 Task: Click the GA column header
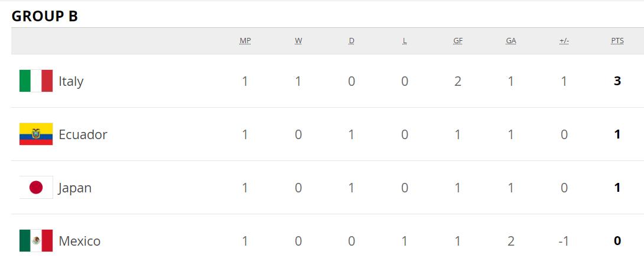(511, 41)
